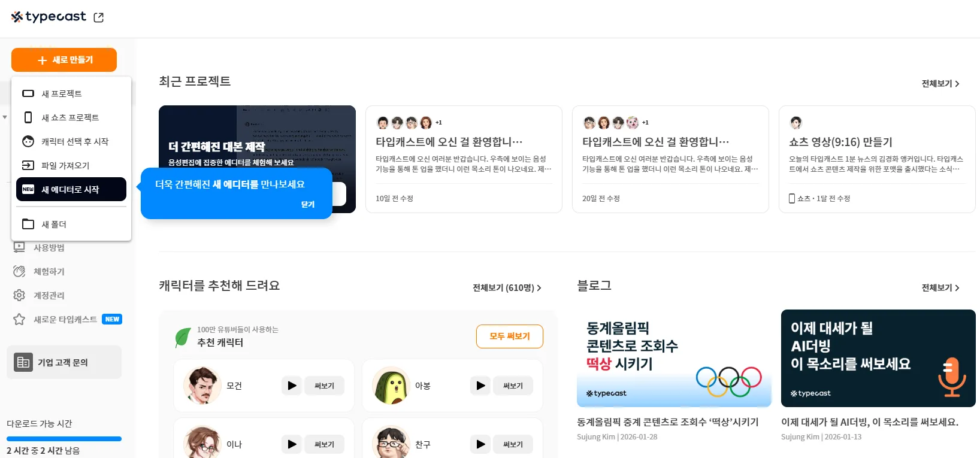Open 계정관리 gear icon
This screenshot has width=980, height=458.
19,295
